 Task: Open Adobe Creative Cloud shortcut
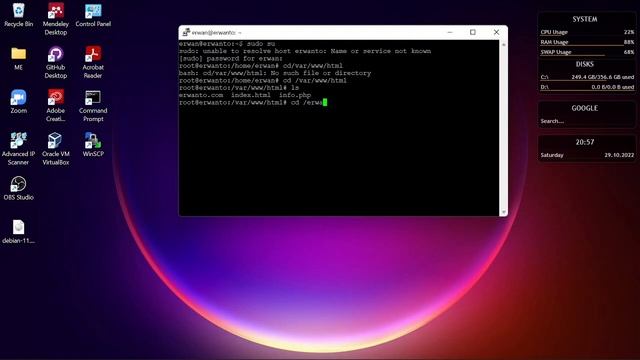click(x=56, y=106)
